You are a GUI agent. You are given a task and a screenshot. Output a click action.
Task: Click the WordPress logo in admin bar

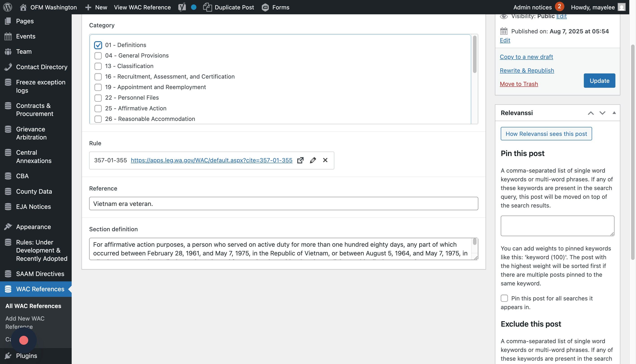8,7
